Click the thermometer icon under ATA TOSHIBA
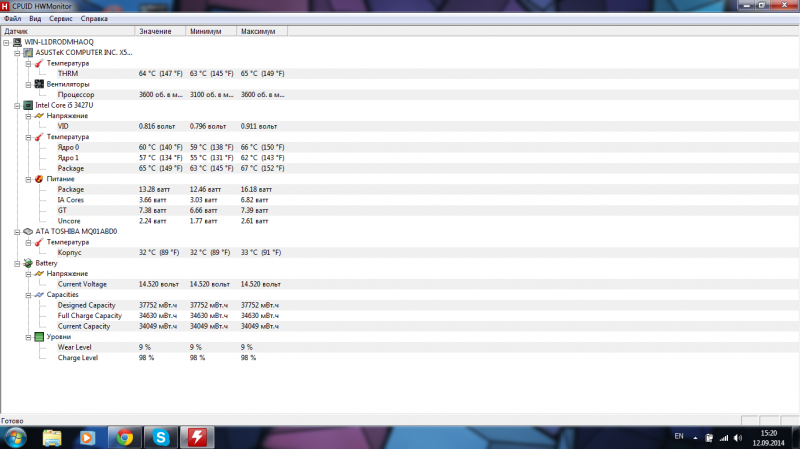The image size is (800, 449). tap(39, 242)
